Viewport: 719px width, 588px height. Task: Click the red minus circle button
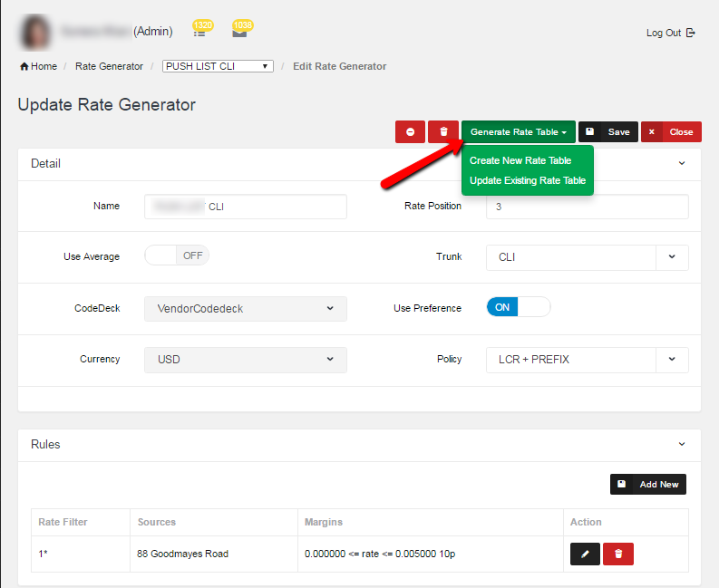[410, 132]
